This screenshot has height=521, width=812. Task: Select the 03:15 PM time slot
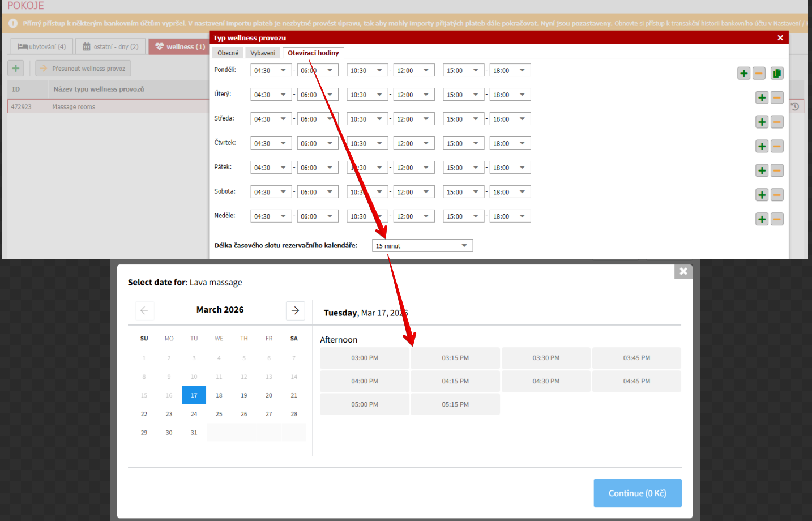point(455,358)
